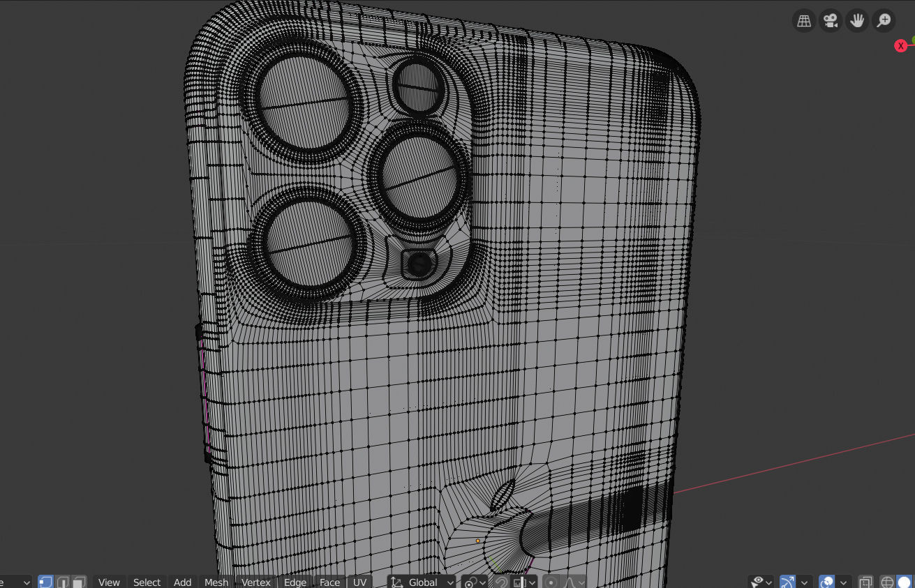Open the UV menu
Screen dimensions: 915x588
[360, 582]
